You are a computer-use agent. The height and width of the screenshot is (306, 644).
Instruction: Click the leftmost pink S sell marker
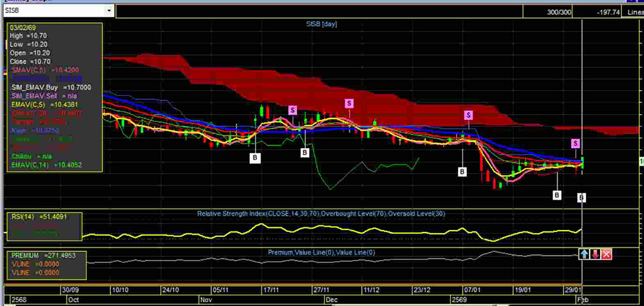click(x=292, y=111)
